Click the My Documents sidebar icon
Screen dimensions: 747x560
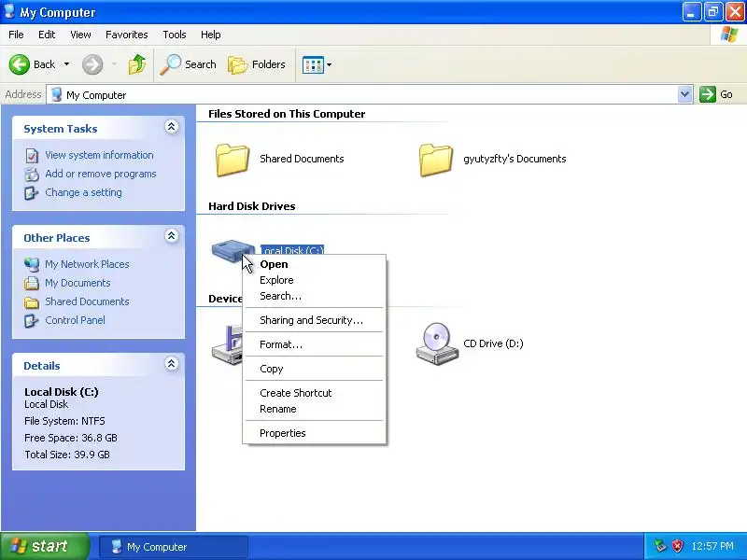click(32, 283)
